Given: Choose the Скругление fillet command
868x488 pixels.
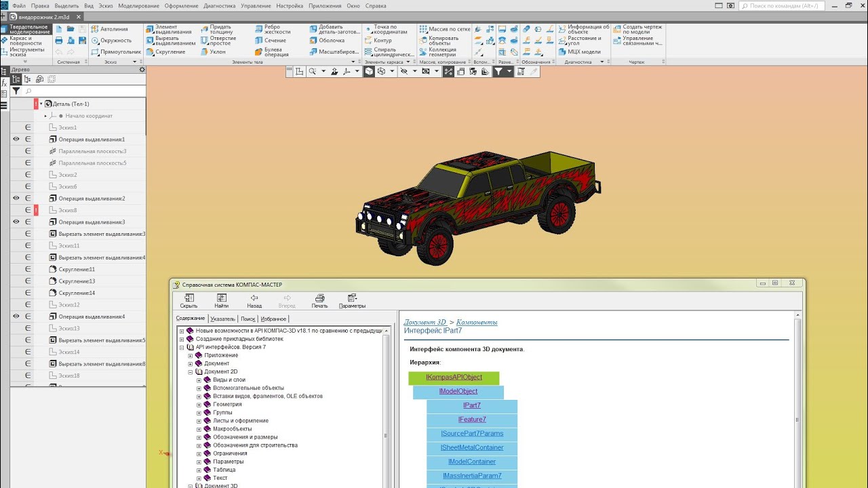Looking at the screenshot, I should [165, 52].
